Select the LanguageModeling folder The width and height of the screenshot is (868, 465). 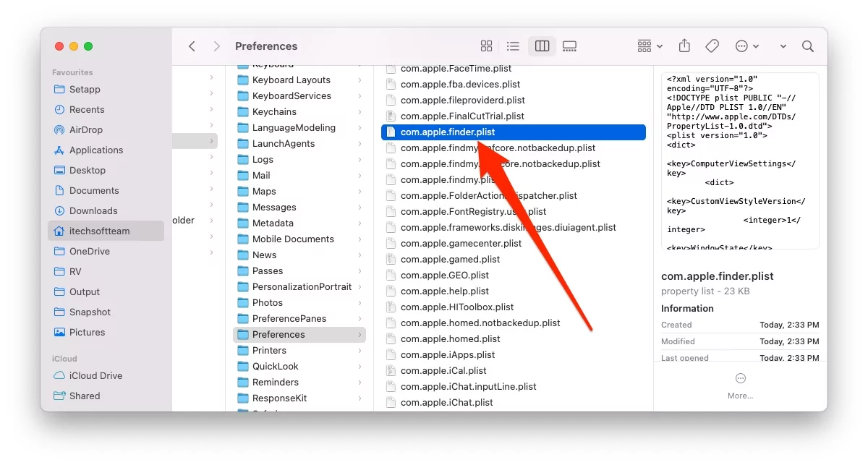tap(299, 128)
